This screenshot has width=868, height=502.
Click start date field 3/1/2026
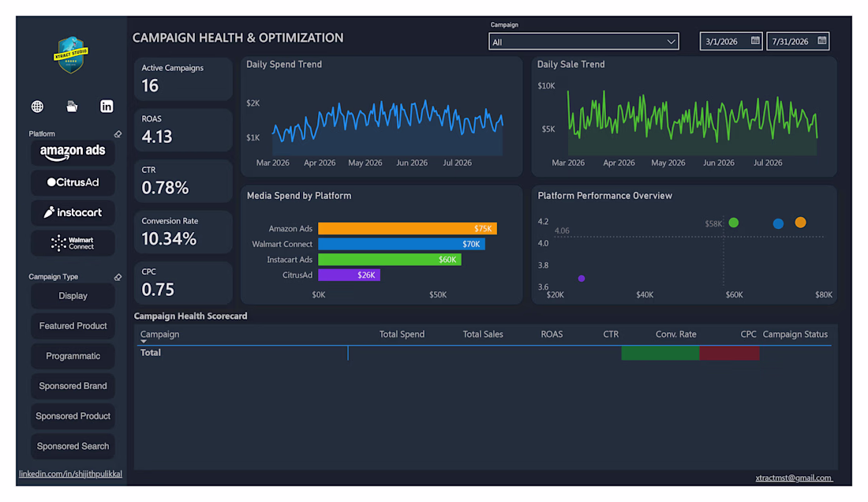(x=731, y=41)
